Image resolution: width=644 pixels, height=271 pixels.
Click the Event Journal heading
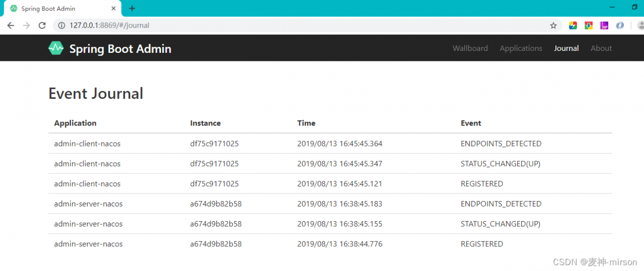click(x=96, y=93)
